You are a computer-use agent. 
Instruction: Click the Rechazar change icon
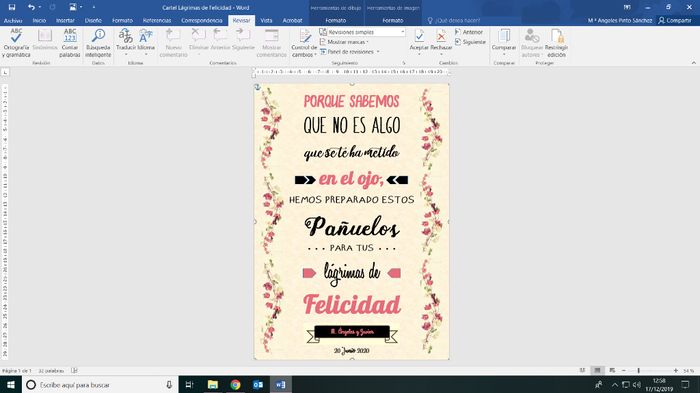pos(441,36)
